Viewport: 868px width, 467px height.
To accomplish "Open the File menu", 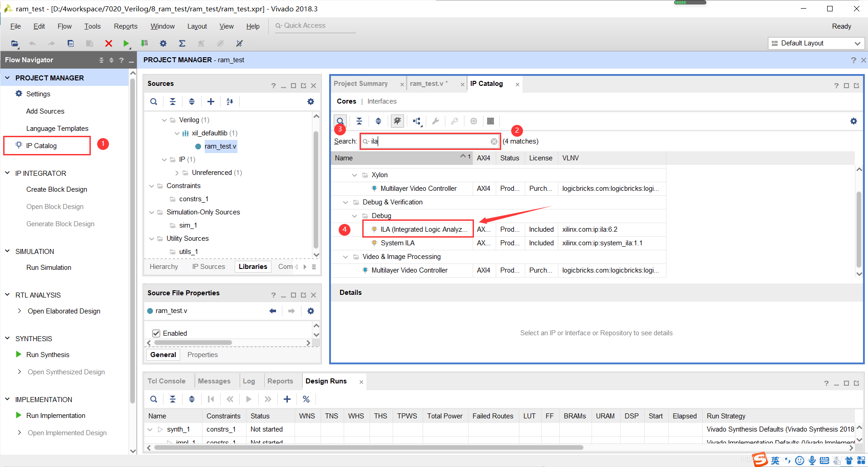I will [x=15, y=26].
